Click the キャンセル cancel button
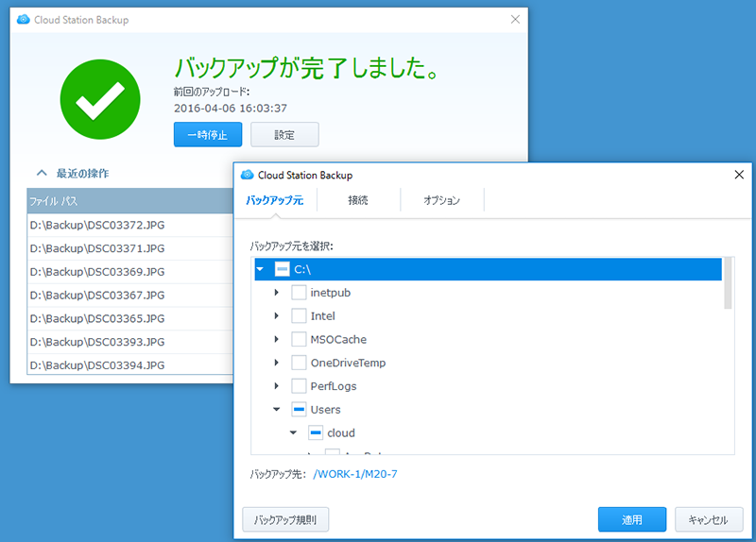This screenshot has height=542, width=756. (708, 519)
